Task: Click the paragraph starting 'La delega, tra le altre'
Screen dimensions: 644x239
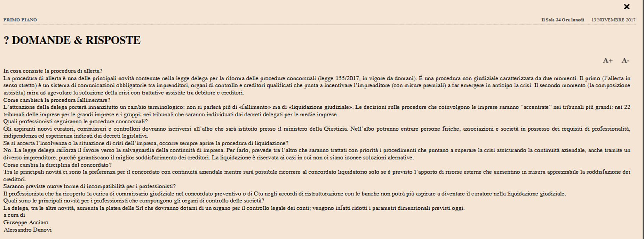Action: tap(234, 208)
